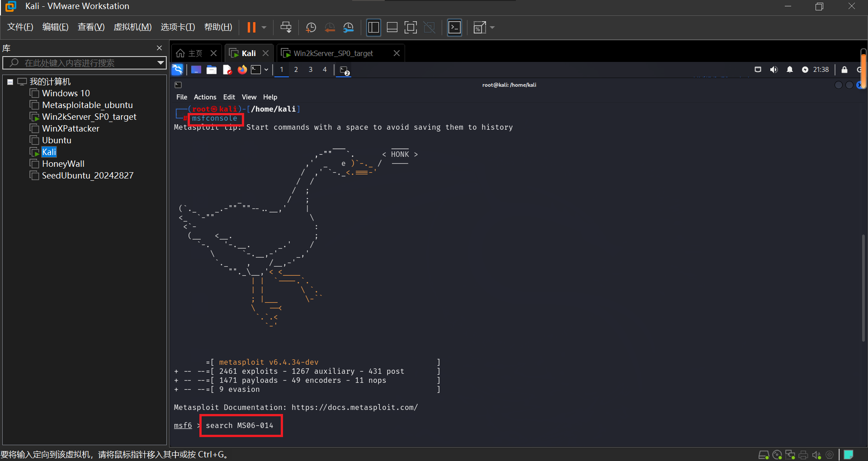Expand the stretch guest display dropdown arrow
The image size is (868, 461).
pos(492,28)
